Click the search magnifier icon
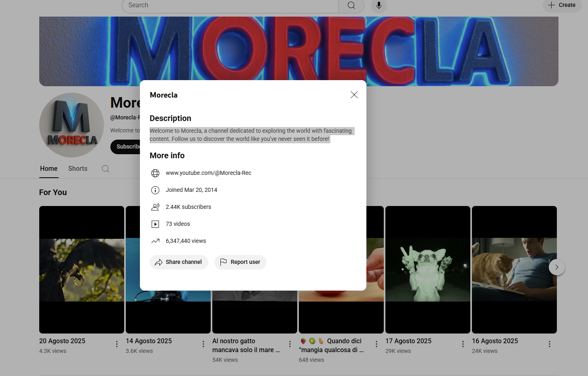The height and width of the screenshot is (376, 588). [351, 5]
